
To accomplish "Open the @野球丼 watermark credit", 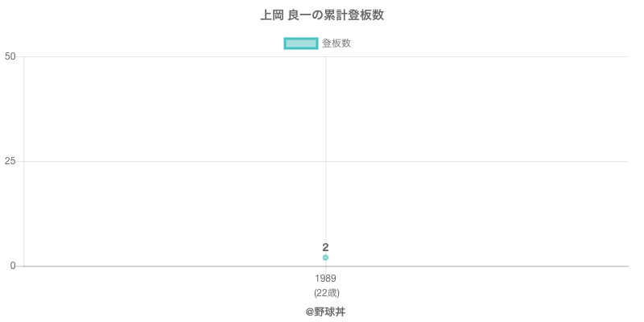I will [x=325, y=312].
